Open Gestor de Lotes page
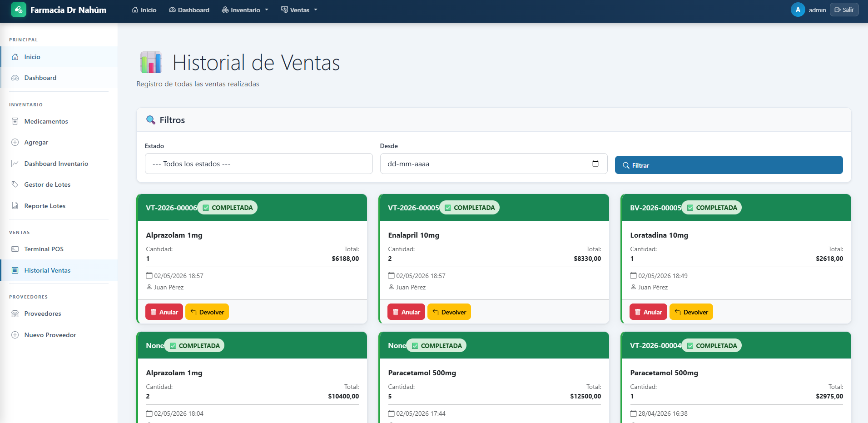The image size is (868, 423). pos(59,184)
